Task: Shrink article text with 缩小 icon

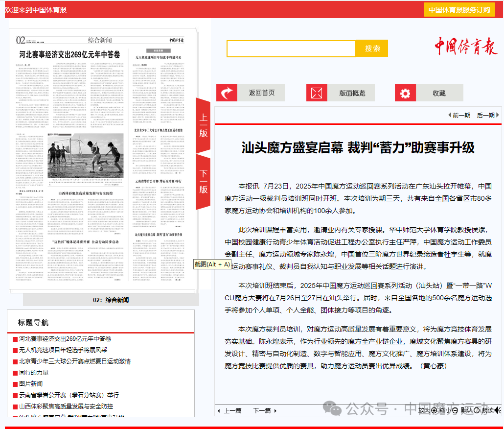Action: pyautogui.click(x=455, y=410)
